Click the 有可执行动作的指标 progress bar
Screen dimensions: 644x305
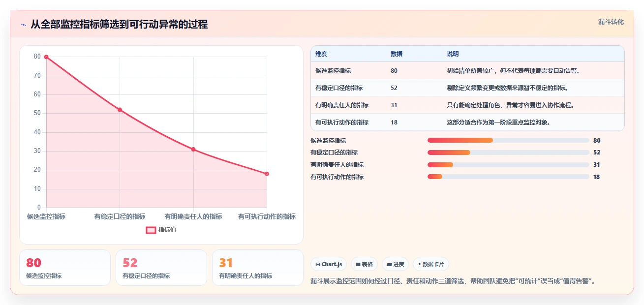pos(508,177)
